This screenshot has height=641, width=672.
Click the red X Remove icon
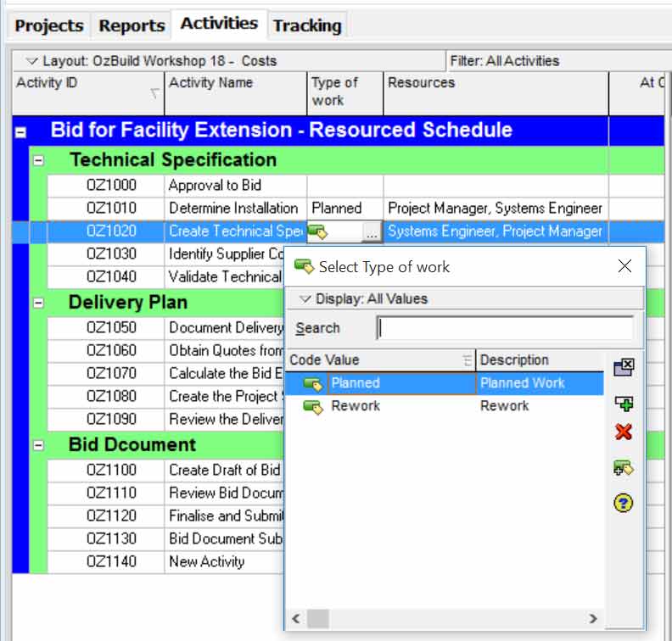(624, 432)
